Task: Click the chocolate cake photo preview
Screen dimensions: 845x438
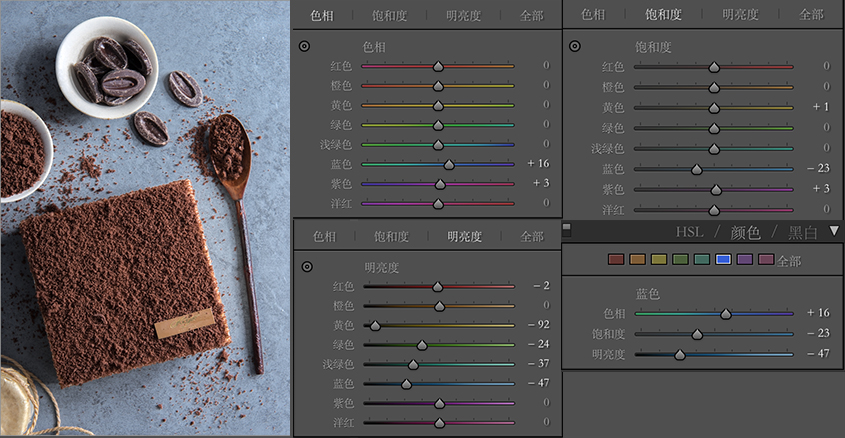Action: (146, 218)
